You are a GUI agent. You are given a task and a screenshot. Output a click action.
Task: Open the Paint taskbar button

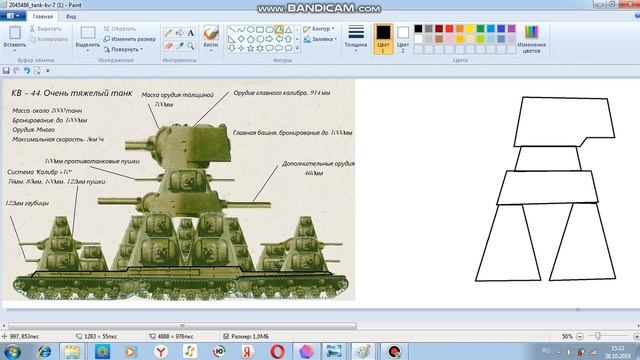[x=363, y=351]
